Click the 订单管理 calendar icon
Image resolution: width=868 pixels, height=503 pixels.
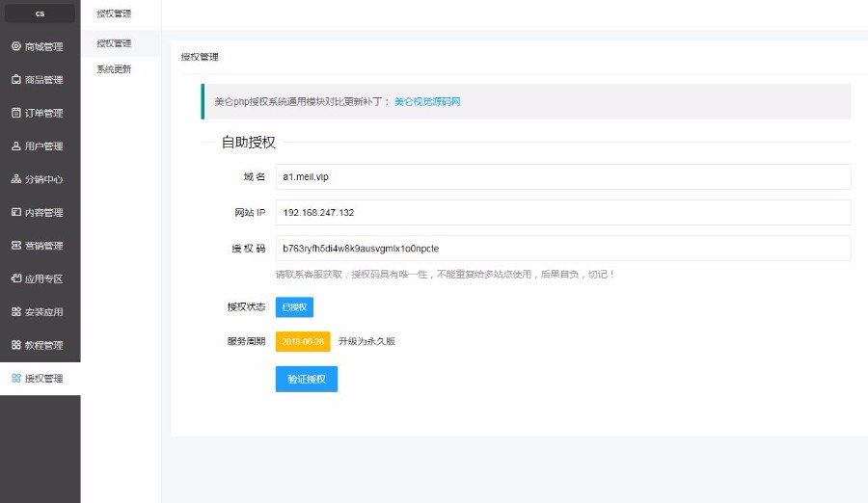pyautogui.click(x=16, y=113)
